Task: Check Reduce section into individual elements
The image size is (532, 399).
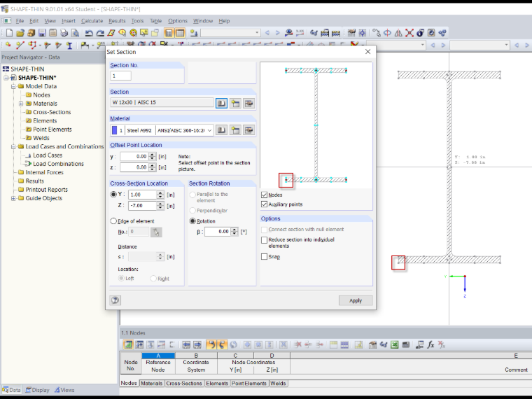Action: (265, 240)
